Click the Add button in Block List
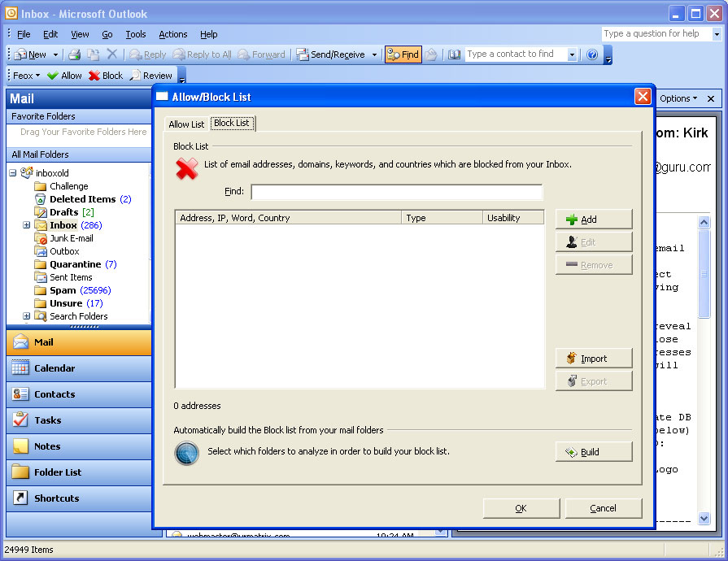Image resolution: width=728 pixels, height=561 pixels. coord(594,220)
